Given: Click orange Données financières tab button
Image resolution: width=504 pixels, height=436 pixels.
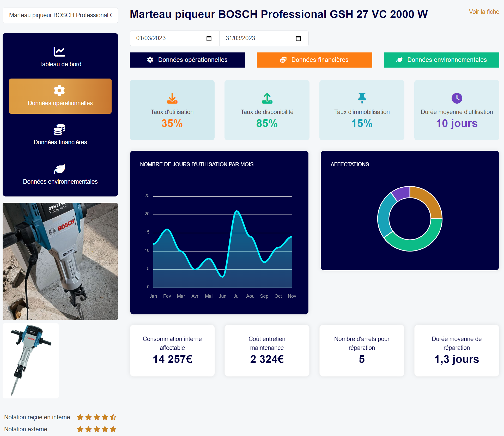Looking at the screenshot, I should click(x=314, y=60).
